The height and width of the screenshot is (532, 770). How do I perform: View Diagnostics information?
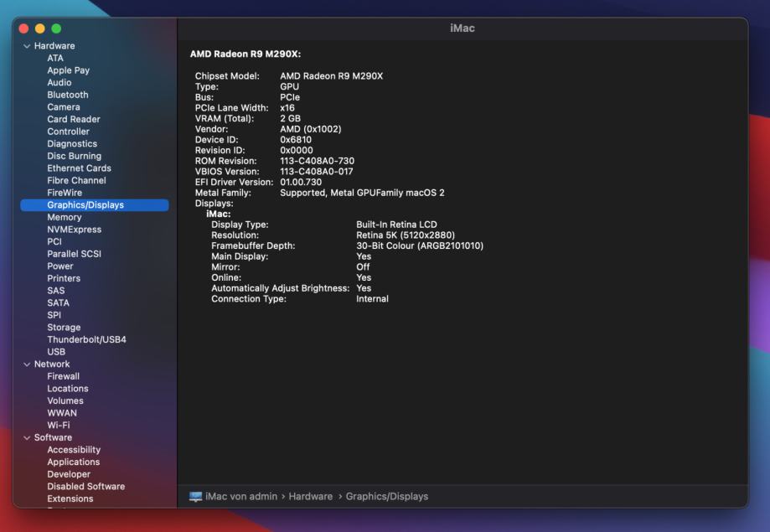click(x=72, y=144)
